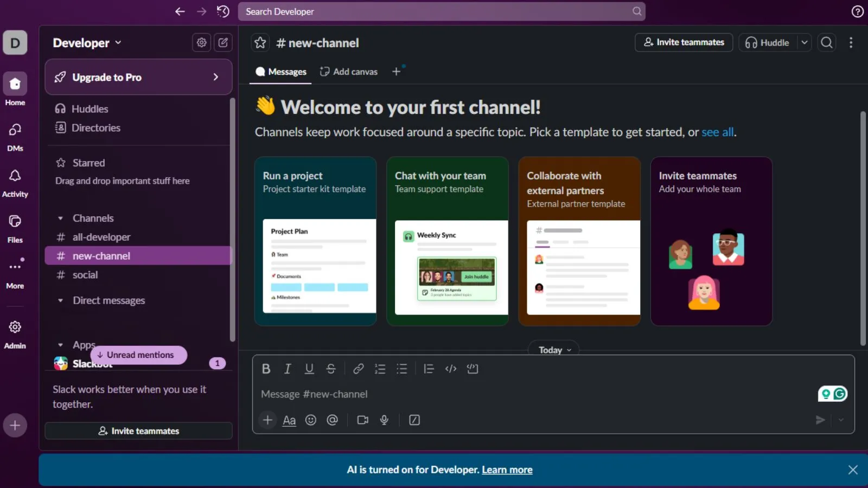Image resolution: width=868 pixels, height=488 pixels.
Task: Record an audio clip with microphone icon
Action: 384,420
